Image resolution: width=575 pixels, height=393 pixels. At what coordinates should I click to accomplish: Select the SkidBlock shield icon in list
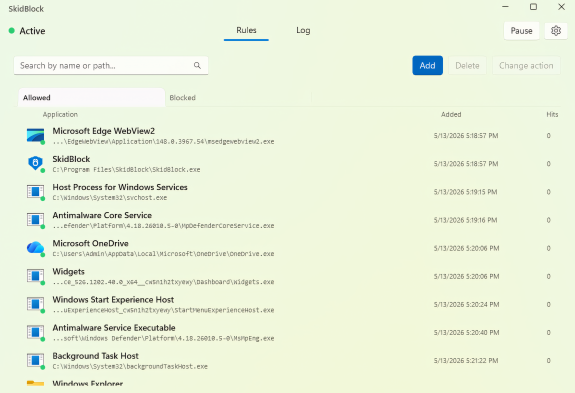tap(36, 164)
